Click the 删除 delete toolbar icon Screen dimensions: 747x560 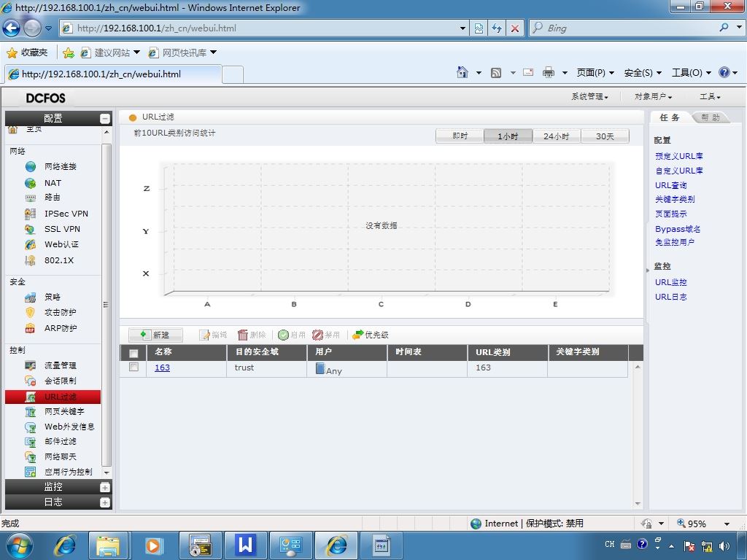point(243,335)
